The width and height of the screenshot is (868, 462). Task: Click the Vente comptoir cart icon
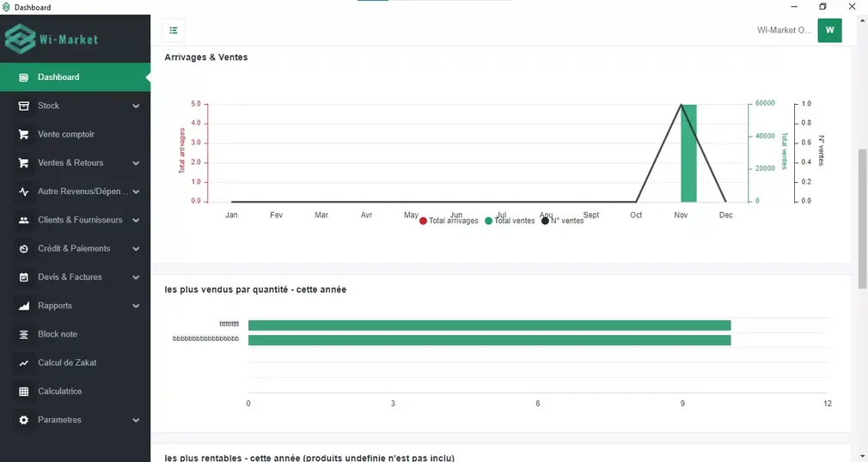tap(23, 134)
